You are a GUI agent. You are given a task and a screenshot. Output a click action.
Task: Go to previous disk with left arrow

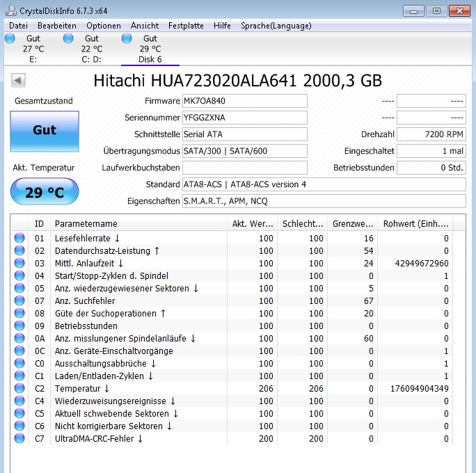point(18,81)
